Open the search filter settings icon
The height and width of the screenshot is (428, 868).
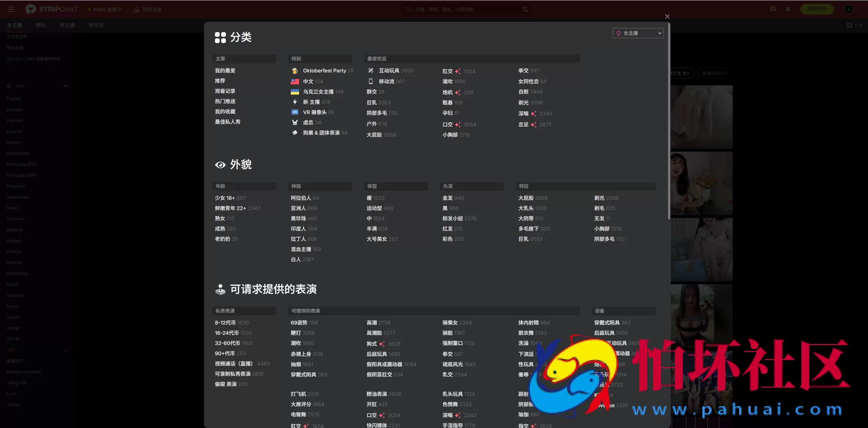point(525,9)
